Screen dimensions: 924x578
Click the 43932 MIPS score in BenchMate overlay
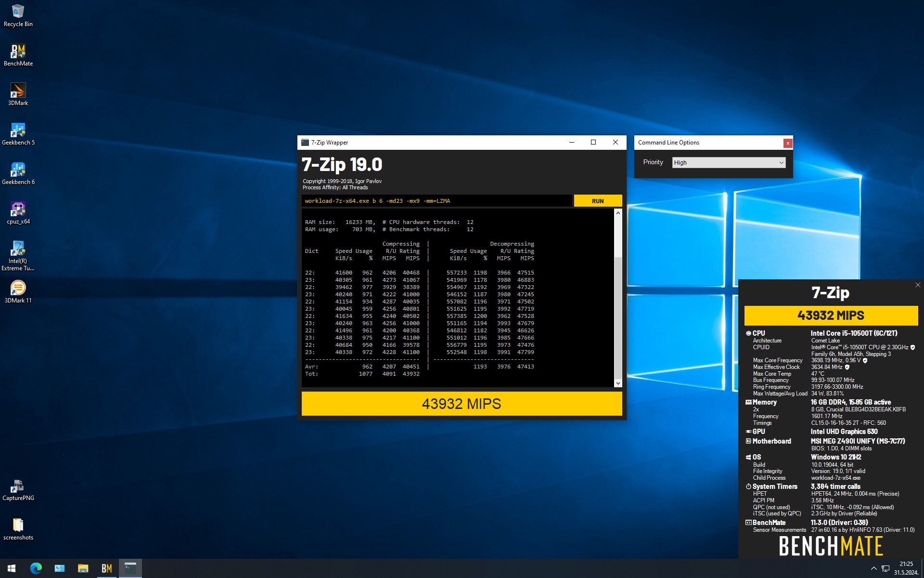[x=831, y=315]
